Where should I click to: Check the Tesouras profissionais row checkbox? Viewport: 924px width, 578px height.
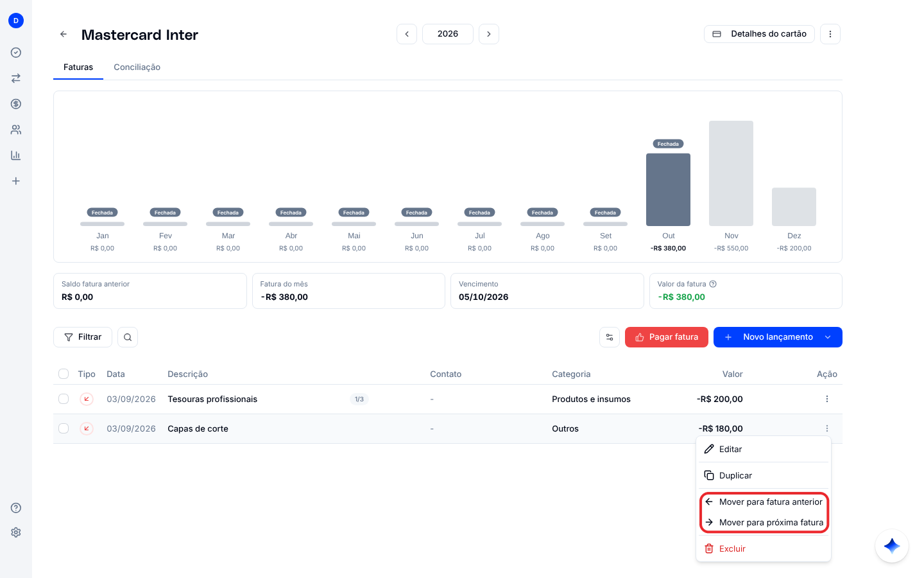coord(64,399)
